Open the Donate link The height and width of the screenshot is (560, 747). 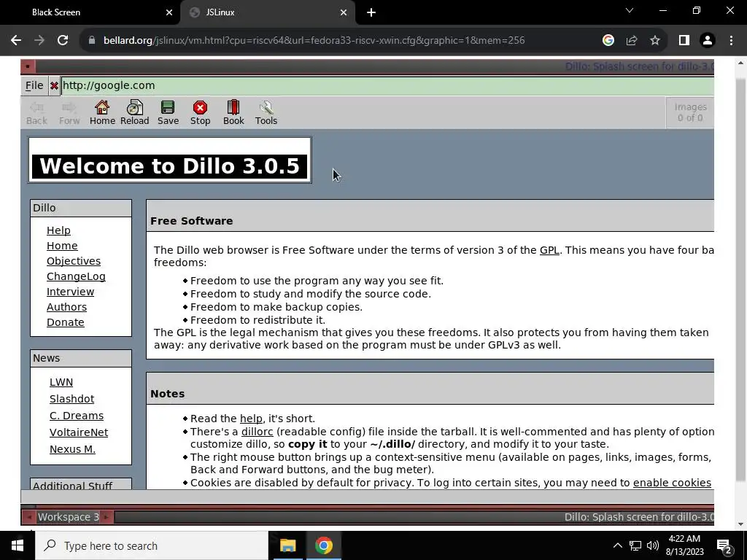pyautogui.click(x=65, y=322)
